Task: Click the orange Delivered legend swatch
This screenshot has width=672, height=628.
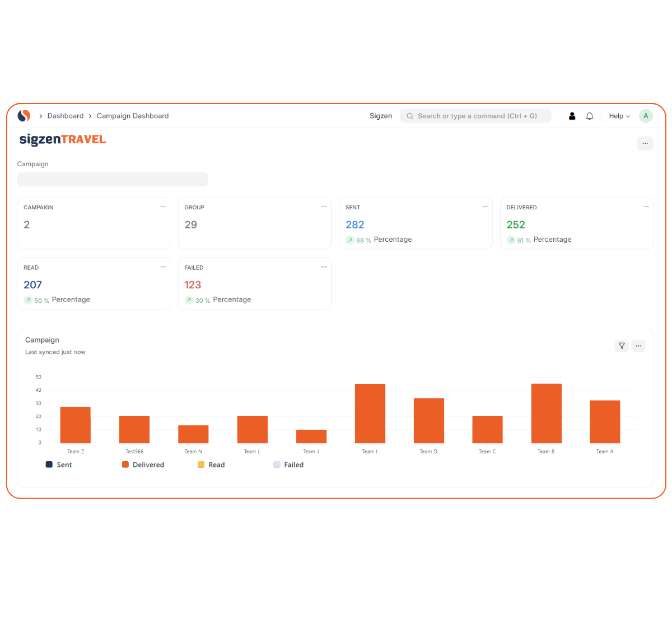Action: pyautogui.click(x=125, y=465)
